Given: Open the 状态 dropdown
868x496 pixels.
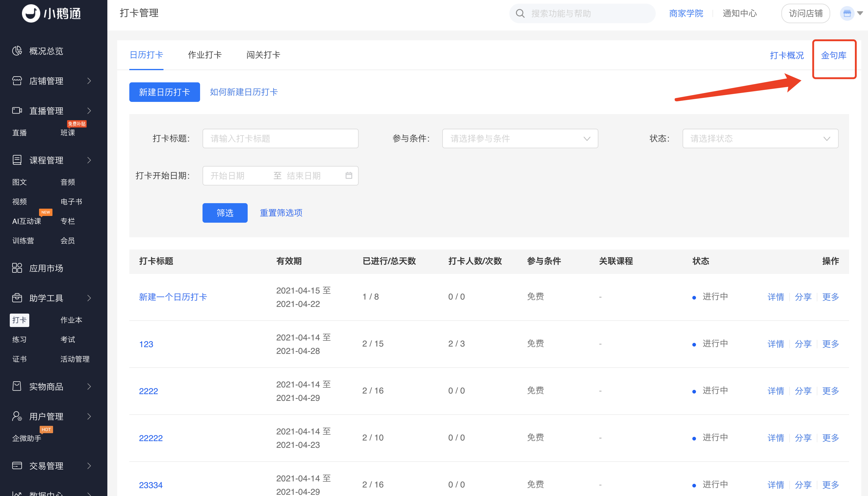Looking at the screenshot, I should (x=760, y=138).
